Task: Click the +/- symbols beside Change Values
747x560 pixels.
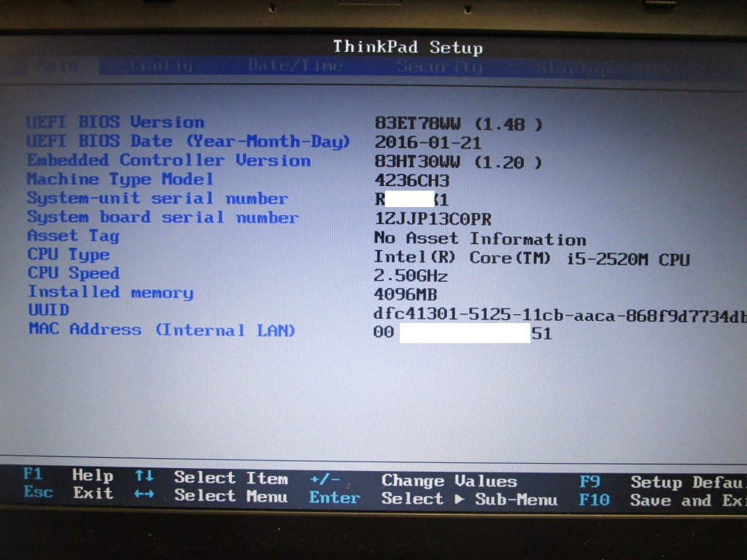Action: tap(325, 479)
